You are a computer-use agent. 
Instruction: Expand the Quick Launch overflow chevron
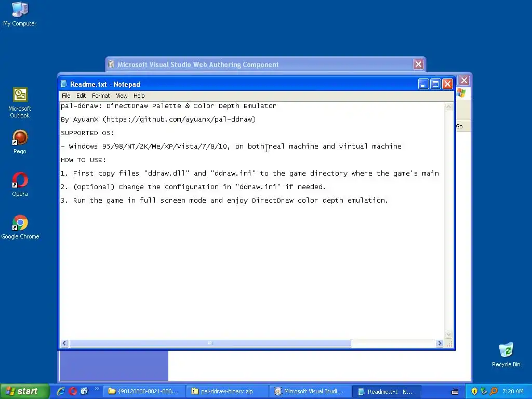(97, 389)
